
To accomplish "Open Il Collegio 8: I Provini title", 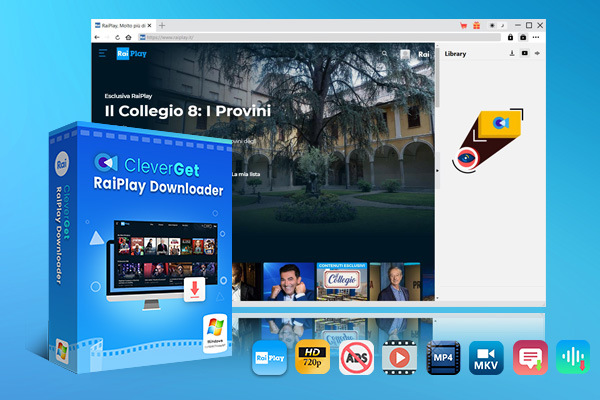I will pyautogui.click(x=188, y=111).
